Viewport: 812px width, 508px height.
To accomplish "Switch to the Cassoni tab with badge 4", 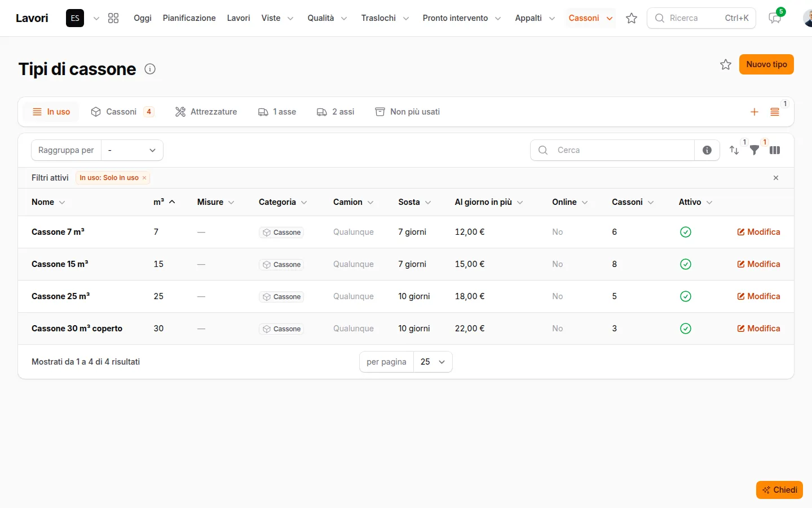I will pyautogui.click(x=122, y=112).
